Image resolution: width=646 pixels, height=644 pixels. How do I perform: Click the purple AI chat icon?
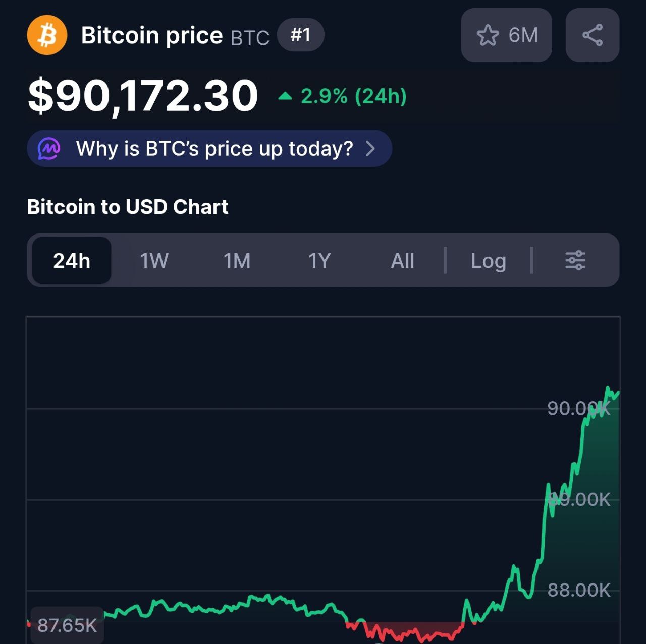[x=49, y=149]
